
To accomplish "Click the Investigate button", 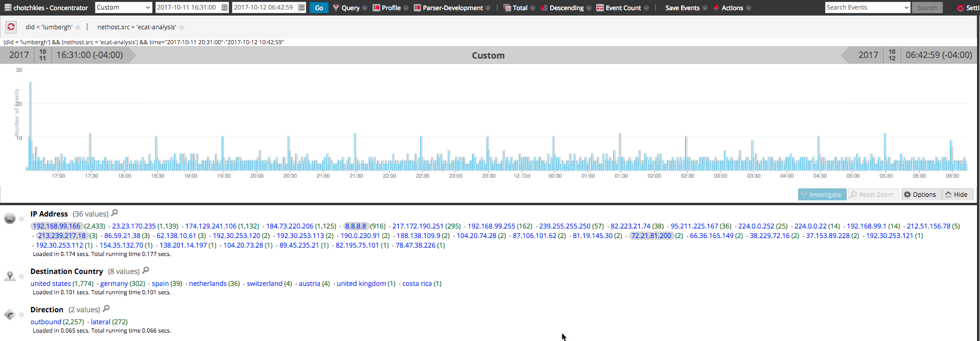I will click(x=822, y=194).
